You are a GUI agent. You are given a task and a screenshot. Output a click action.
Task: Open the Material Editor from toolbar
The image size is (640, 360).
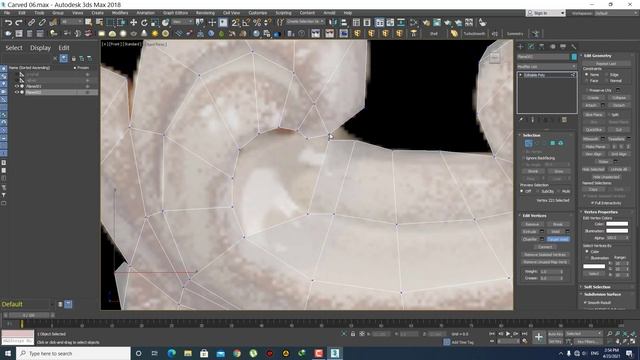414,22
